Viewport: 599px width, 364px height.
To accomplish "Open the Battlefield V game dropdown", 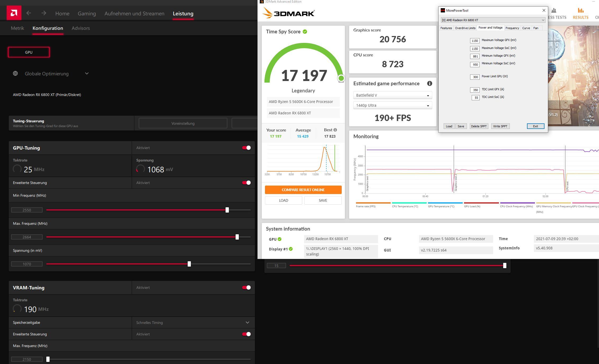I will 393,95.
